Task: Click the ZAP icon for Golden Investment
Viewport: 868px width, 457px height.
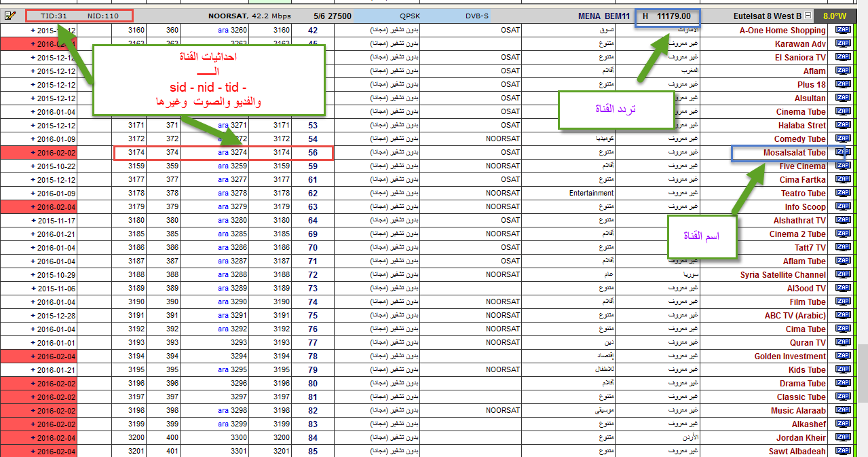Action: [x=842, y=356]
